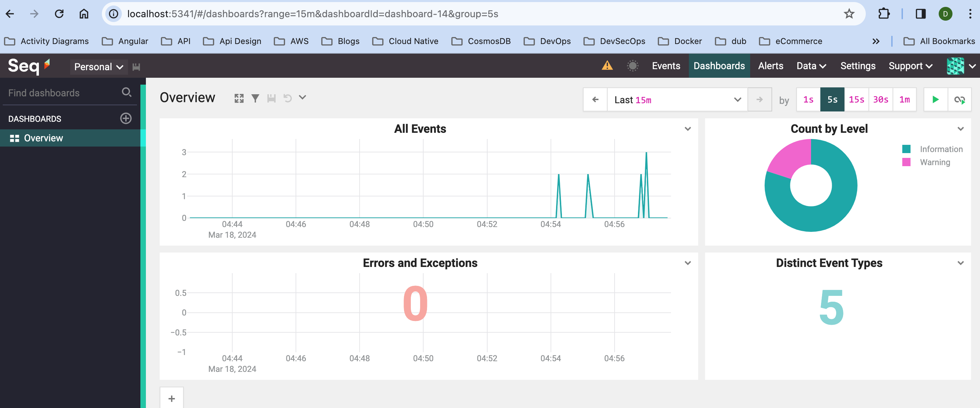
Task: Click the dashboard filter funnel icon
Action: tap(255, 98)
